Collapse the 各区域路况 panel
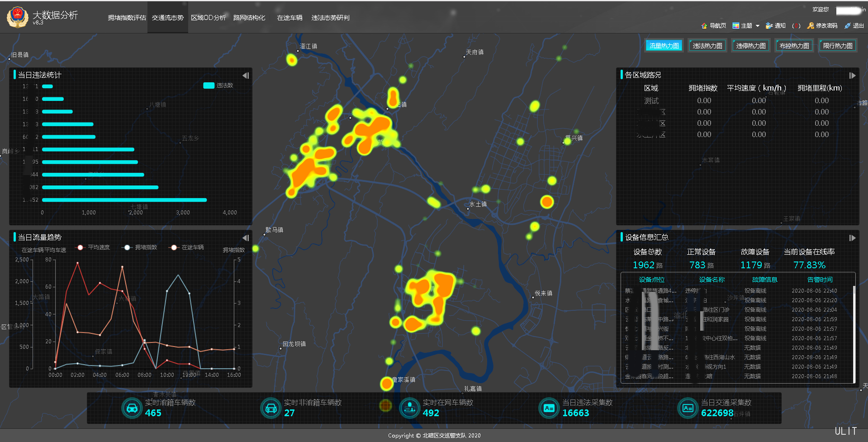Image resolution: width=868 pixels, height=442 pixels. pos(852,76)
